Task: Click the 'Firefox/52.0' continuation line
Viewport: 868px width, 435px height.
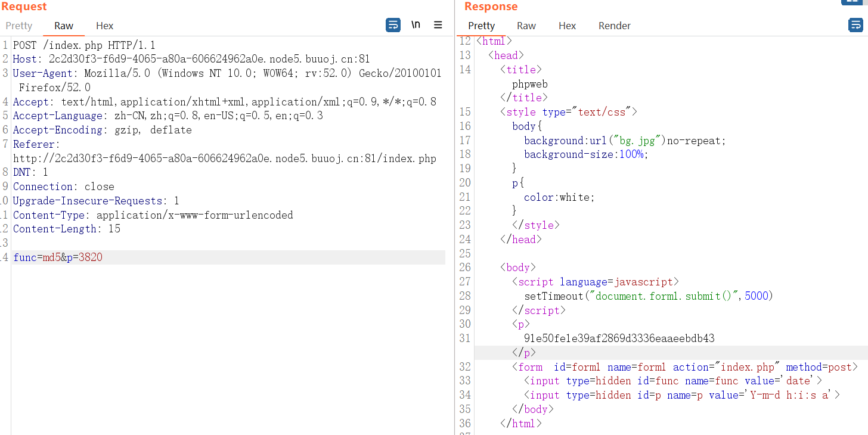Action: pos(55,88)
